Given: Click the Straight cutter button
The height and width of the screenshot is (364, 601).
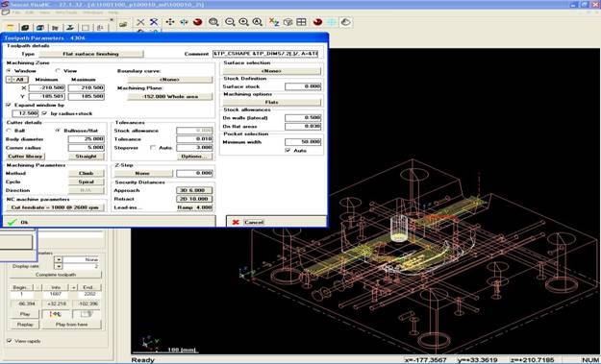Looking at the screenshot, I should coord(87,157).
